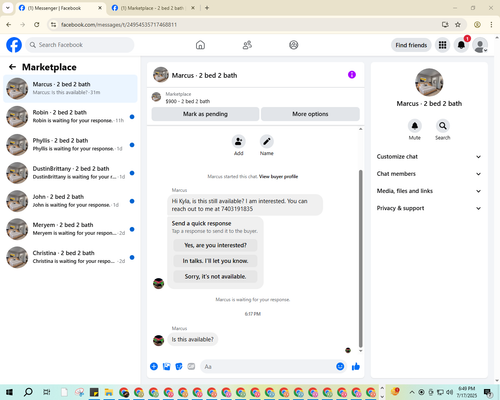The width and height of the screenshot is (500, 400).
Task: Go back using the Marketplace back arrow
Action: [x=12, y=67]
